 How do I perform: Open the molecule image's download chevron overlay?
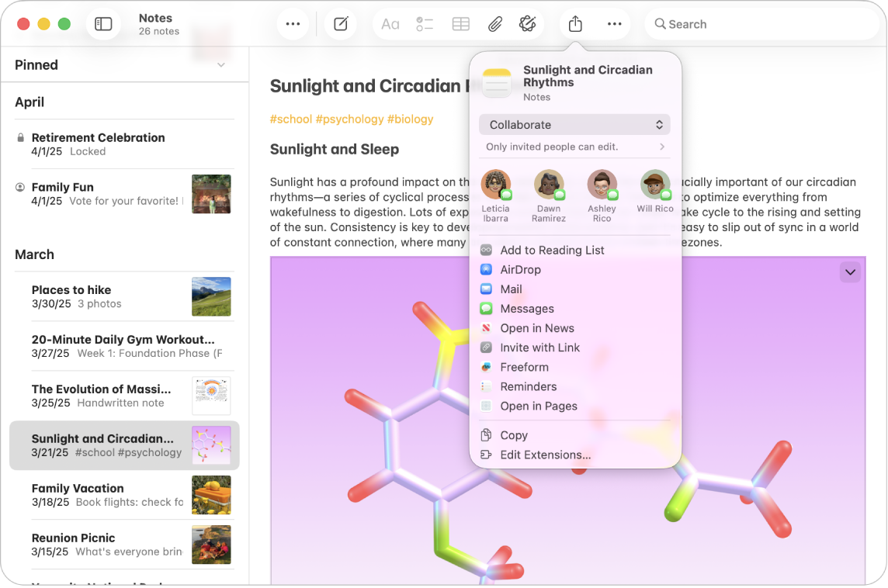pyautogui.click(x=850, y=271)
